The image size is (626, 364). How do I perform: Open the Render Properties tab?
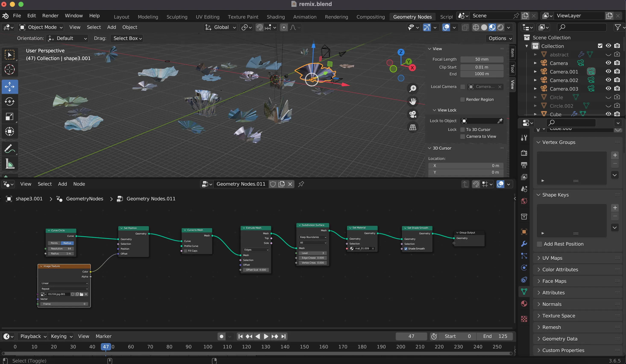click(x=524, y=153)
